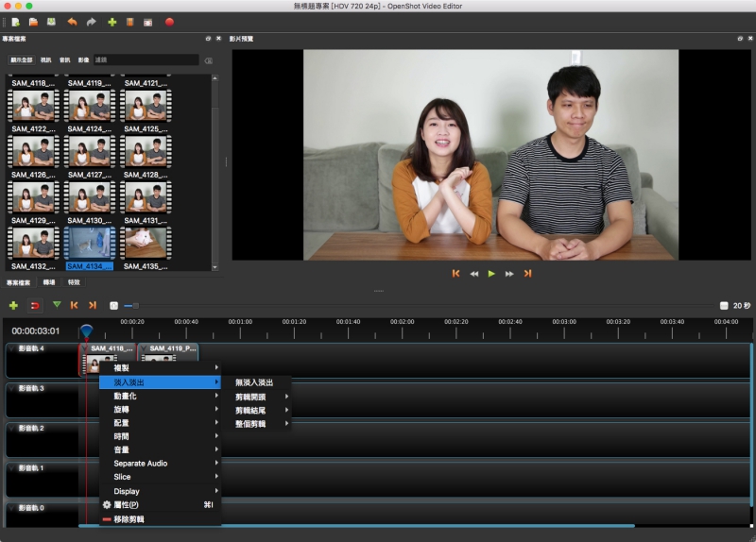Click the green Import Files plus icon
The height and width of the screenshot is (542, 756).
tap(112, 22)
